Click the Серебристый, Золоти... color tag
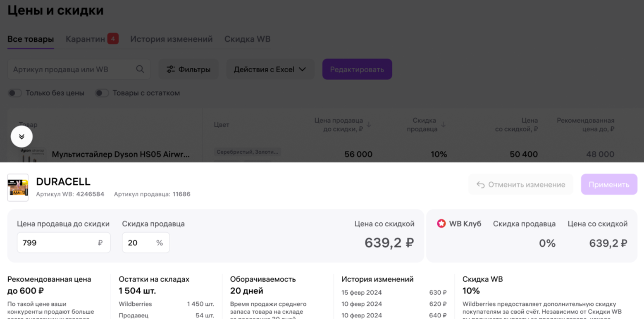Screen dimensions: 644x319 click(x=248, y=152)
